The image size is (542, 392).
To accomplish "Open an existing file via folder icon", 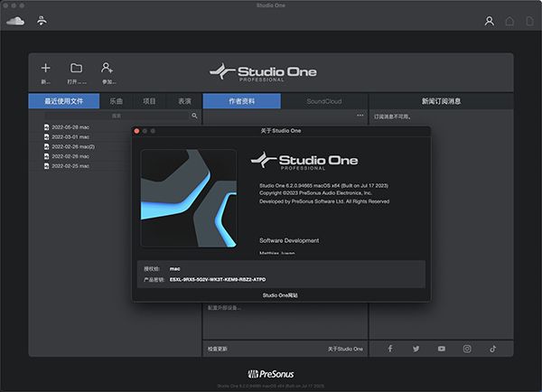I will (x=77, y=68).
